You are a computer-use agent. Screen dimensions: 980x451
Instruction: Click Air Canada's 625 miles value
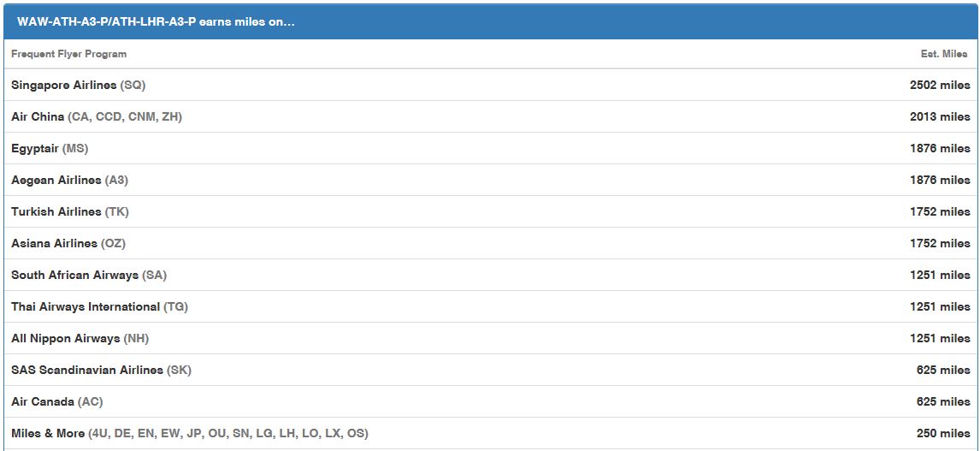point(943,401)
